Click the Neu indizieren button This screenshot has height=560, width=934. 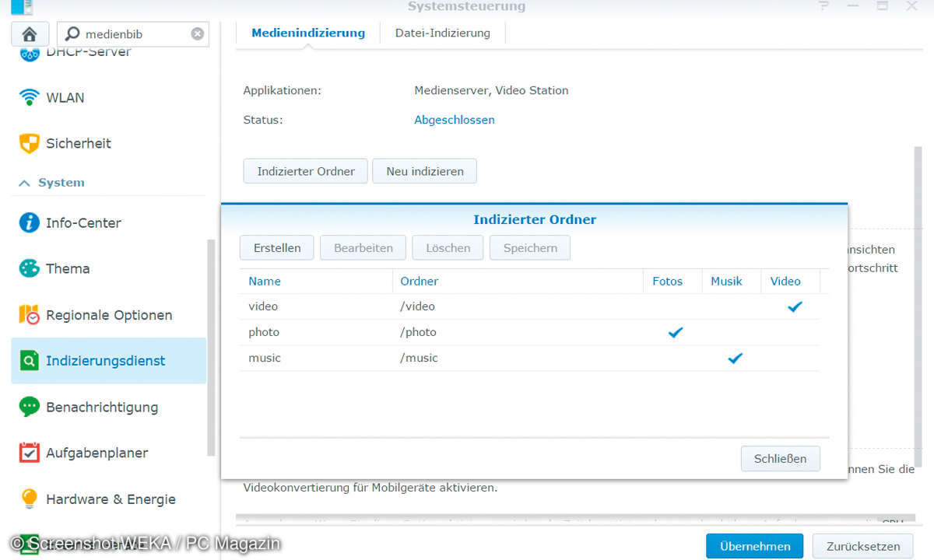[x=425, y=171]
